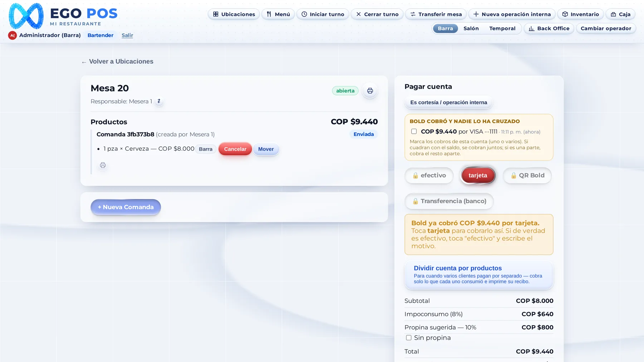Click the Enviada status label
This screenshot has height=362, width=644.
pyautogui.click(x=364, y=134)
